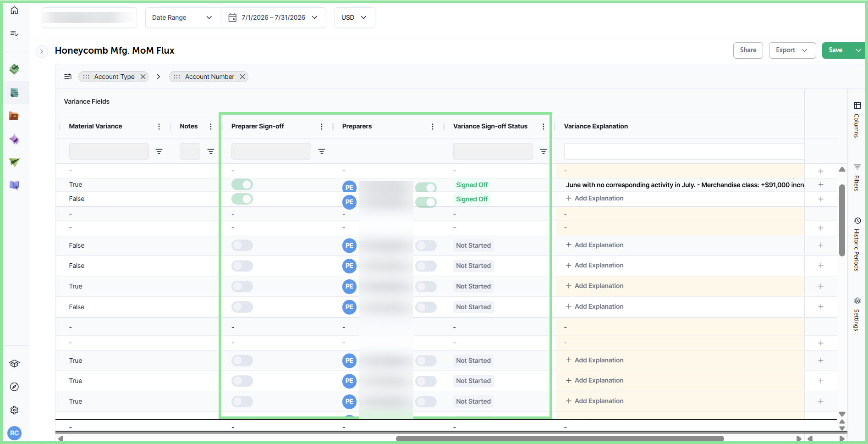The height and width of the screenshot is (444, 868).
Task: Open the Preparers column menu
Action: click(433, 127)
